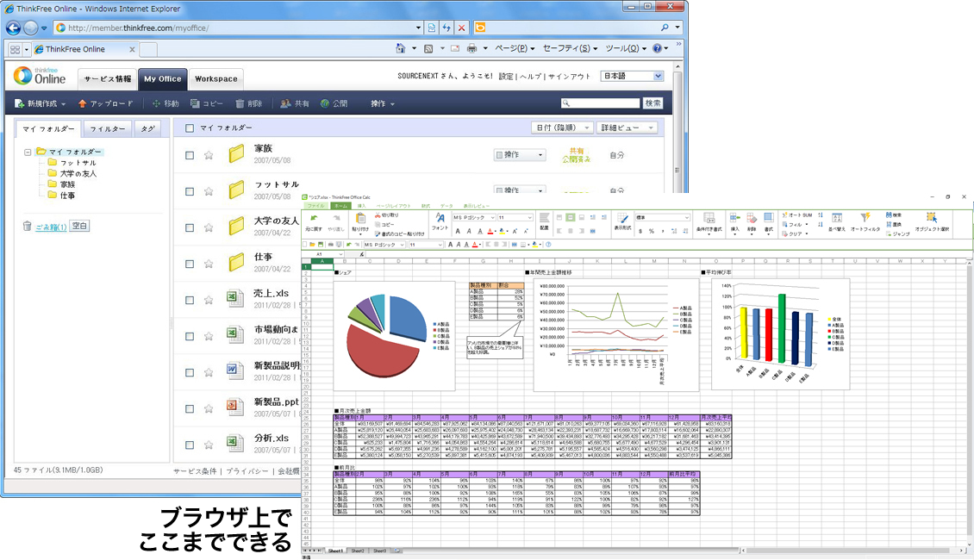Click the サービス条件 footer link

tap(195, 471)
